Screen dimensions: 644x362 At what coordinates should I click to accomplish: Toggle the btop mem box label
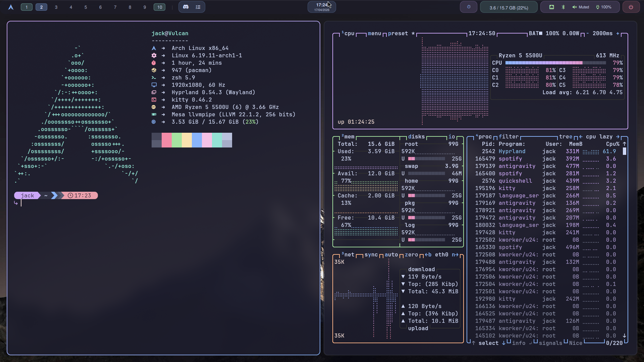pos(348,137)
